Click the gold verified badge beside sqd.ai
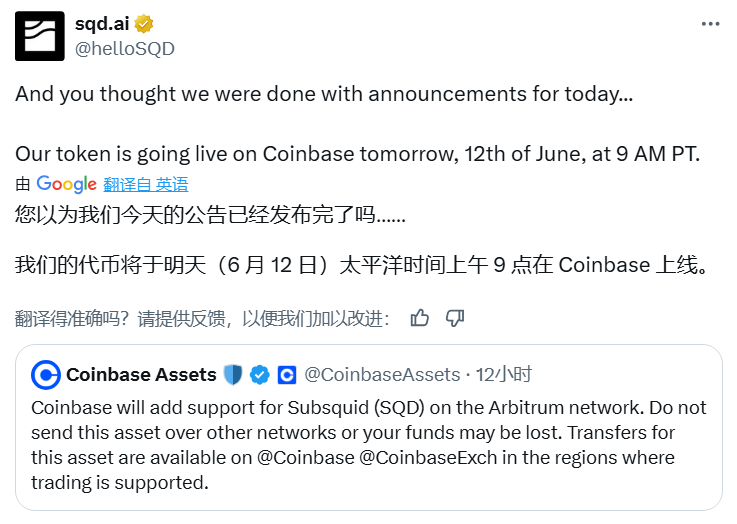Image resolution: width=737 pixels, height=524 pixels. point(144,24)
